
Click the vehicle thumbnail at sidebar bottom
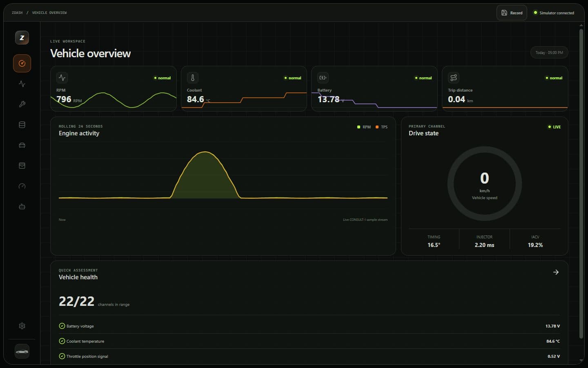(22, 351)
